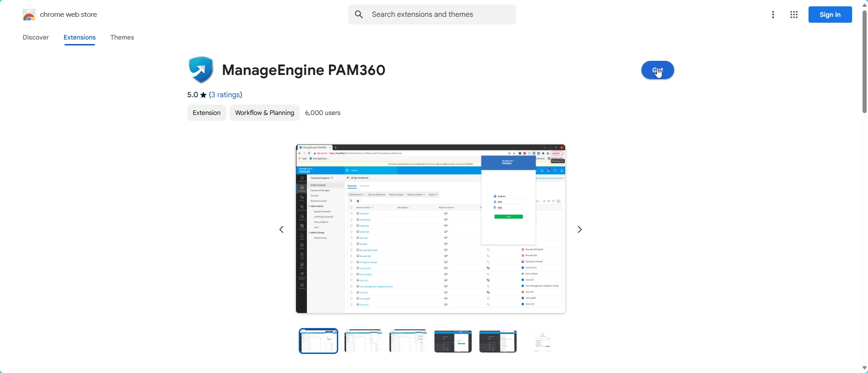Select the fourth dark screenshot thumbnail
Image resolution: width=868 pixels, height=373 pixels.
453,341
